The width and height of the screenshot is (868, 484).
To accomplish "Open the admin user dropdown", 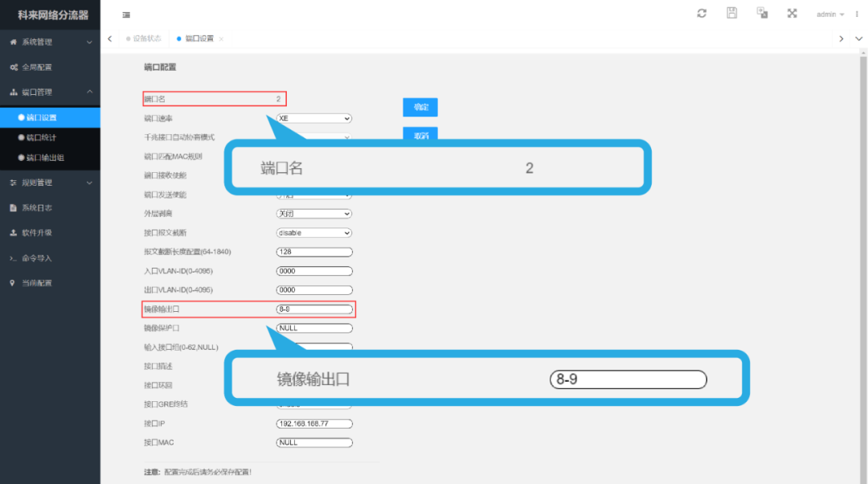I will click(829, 14).
